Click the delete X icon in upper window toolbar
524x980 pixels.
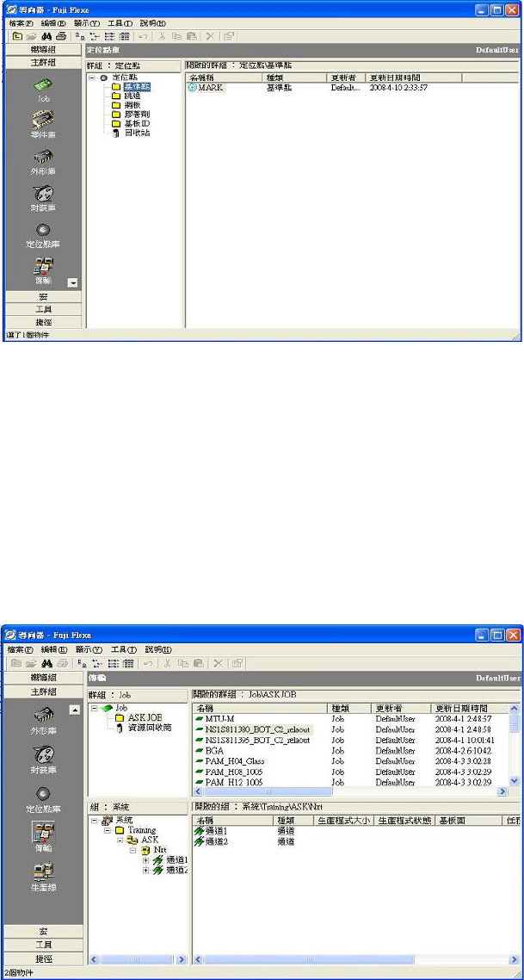(x=210, y=36)
